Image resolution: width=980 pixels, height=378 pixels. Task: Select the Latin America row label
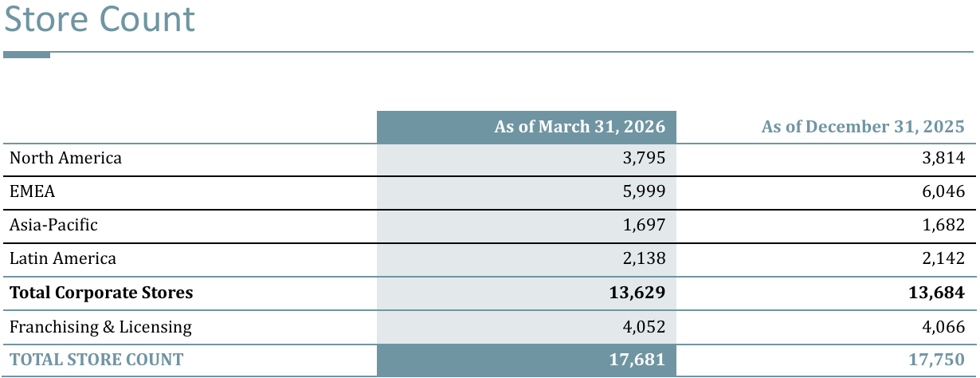[x=63, y=258]
